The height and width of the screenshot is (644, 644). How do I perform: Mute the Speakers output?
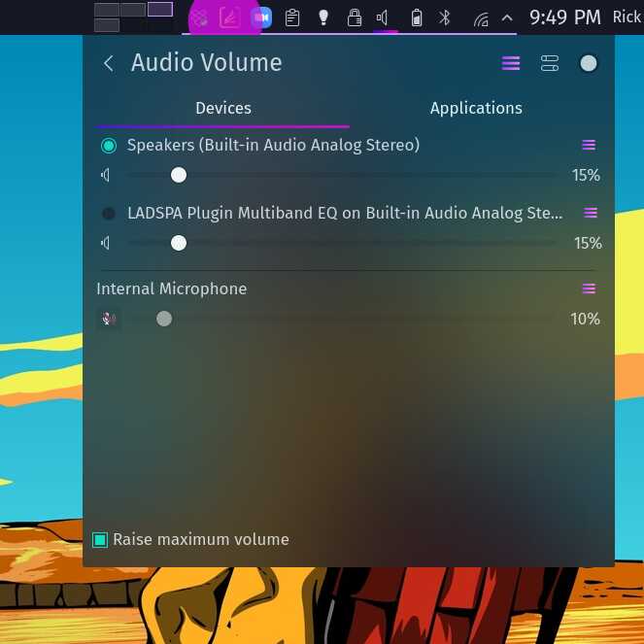(x=106, y=176)
